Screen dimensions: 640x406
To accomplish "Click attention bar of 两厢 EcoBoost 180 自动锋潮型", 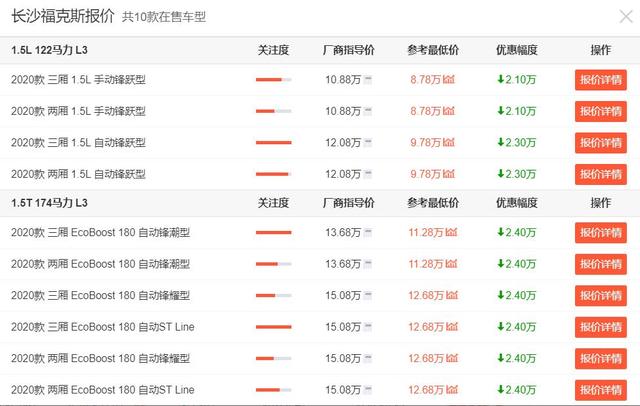I will tap(273, 264).
